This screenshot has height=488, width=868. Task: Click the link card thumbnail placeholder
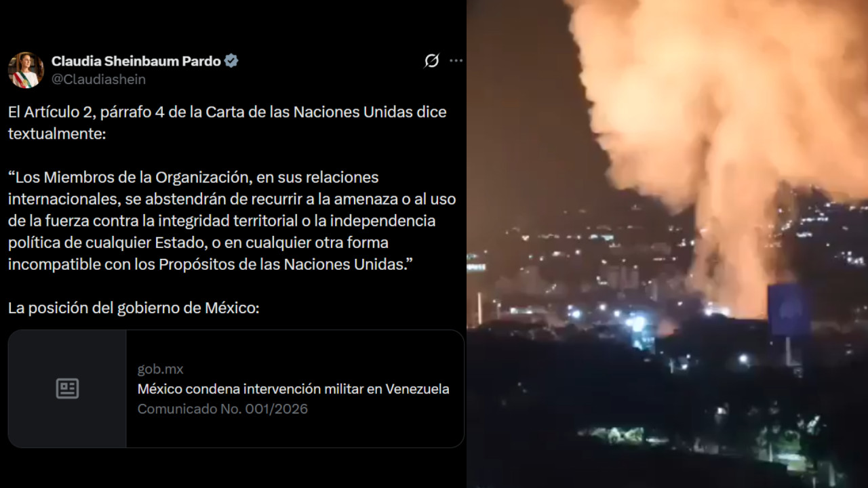[x=67, y=388]
